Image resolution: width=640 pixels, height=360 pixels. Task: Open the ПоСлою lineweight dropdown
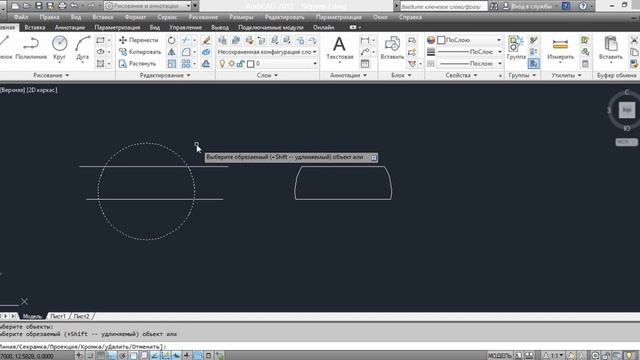(469, 52)
